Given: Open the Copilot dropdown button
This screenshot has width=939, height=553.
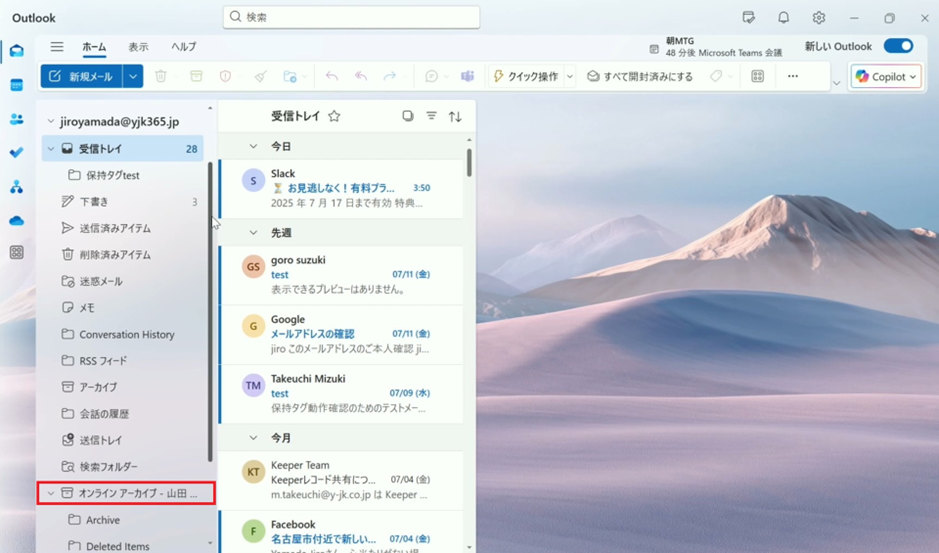Looking at the screenshot, I should coord(886,76).
